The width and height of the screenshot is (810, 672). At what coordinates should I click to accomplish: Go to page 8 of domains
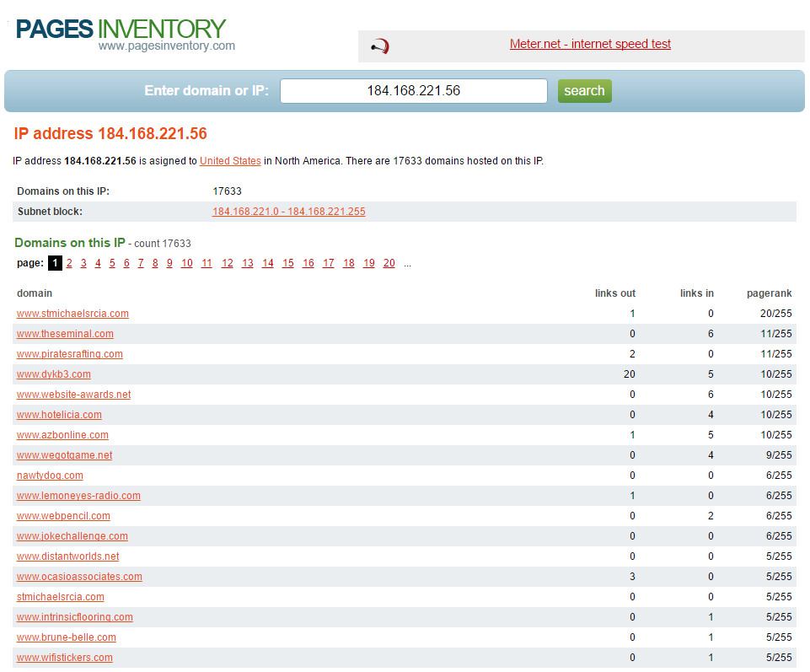155,263
